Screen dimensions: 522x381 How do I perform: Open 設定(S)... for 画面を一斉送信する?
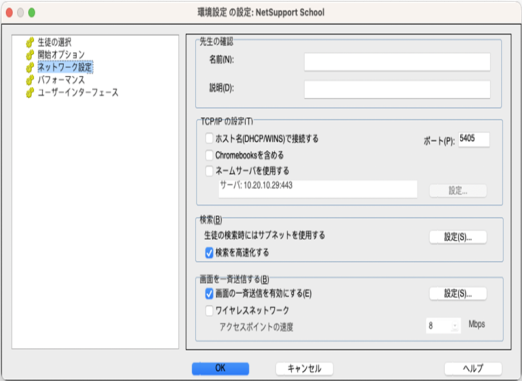pos(458,294)
